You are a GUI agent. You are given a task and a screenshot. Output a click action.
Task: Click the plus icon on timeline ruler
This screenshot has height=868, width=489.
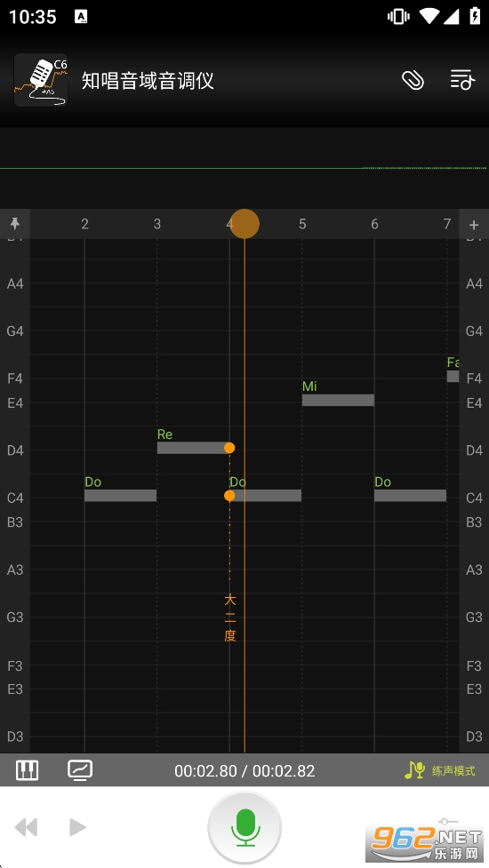[x=474, y=224]
